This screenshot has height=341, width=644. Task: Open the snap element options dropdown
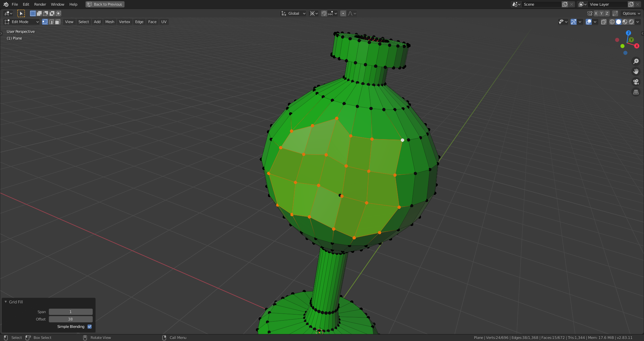pyautogui.click(x=333, y=13)
